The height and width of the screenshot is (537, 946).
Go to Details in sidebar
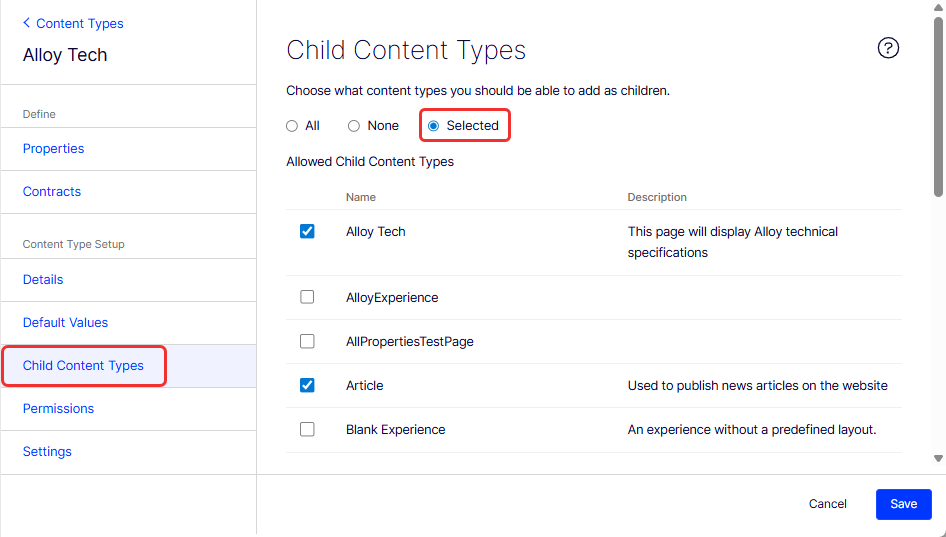[x=43, y=280]
